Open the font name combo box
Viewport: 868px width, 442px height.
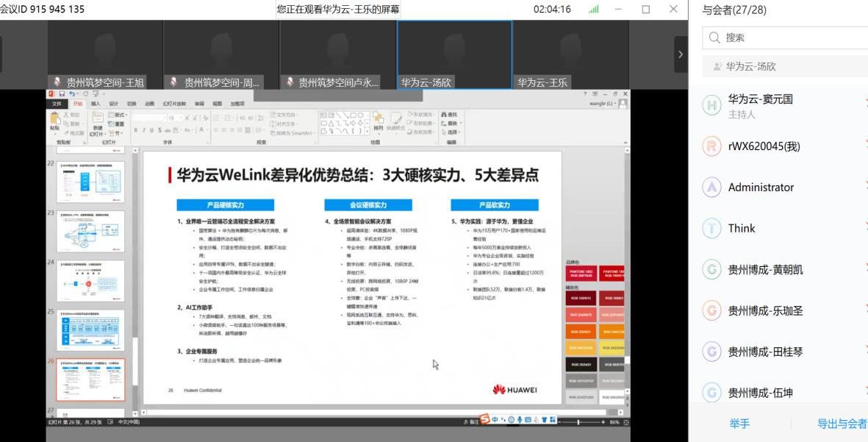point(149,118)
